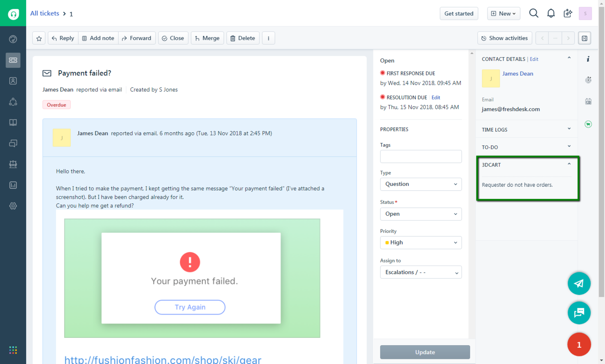The height and width of the screenshot is (364, 605).
Task: Toggle the right info panel visibility
Action: pos(584,38)
